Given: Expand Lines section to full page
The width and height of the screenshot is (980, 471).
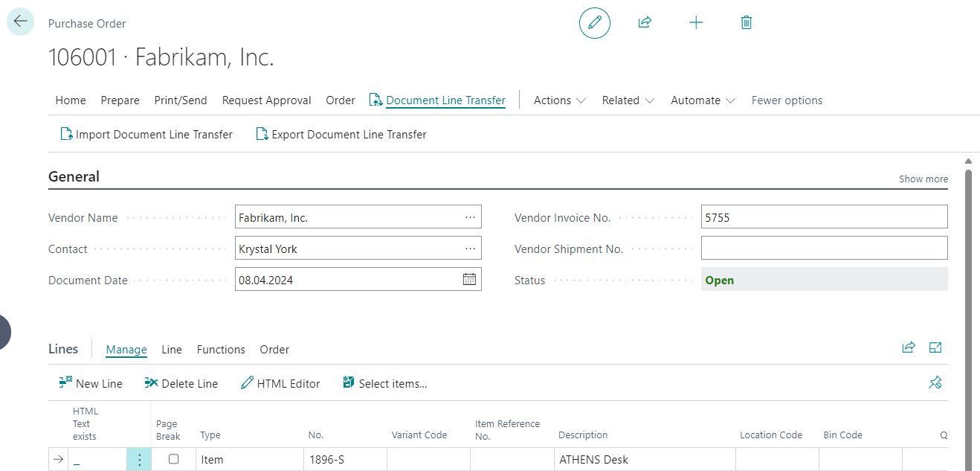Looking at the screenshot, I should tap(935, 347).
